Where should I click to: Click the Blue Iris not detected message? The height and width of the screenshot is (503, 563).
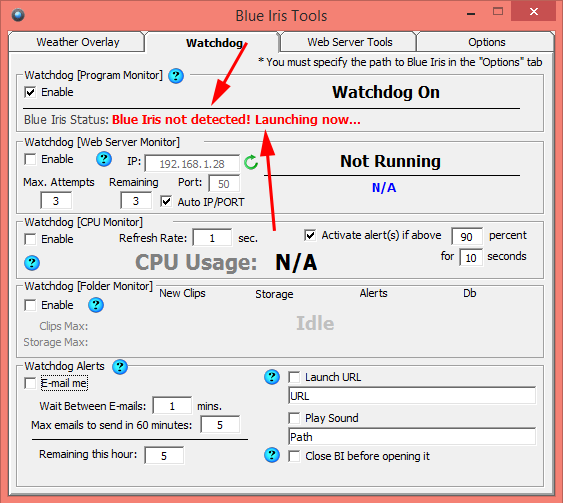236,120
